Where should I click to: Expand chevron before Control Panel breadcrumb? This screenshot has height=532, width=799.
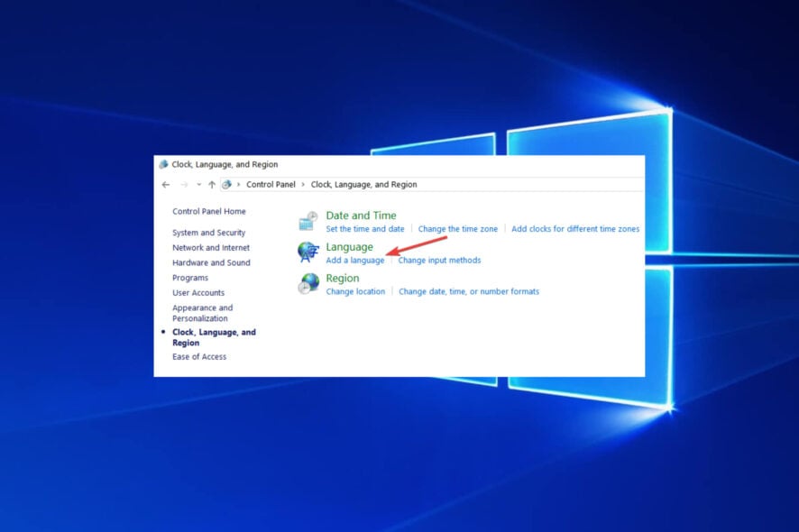[x=238, y=185]
